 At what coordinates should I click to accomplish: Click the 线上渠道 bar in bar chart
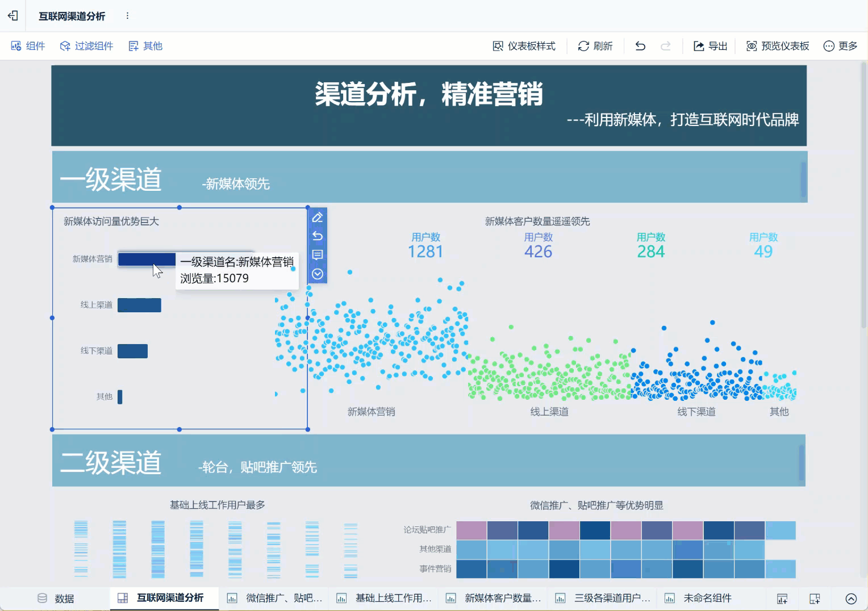pos(139,305)
